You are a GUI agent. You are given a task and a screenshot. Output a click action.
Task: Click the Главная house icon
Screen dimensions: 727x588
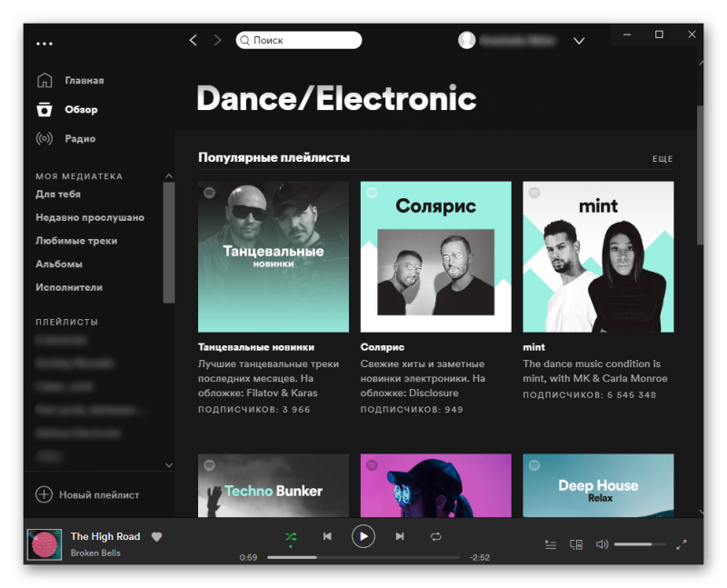pos(45,80)
